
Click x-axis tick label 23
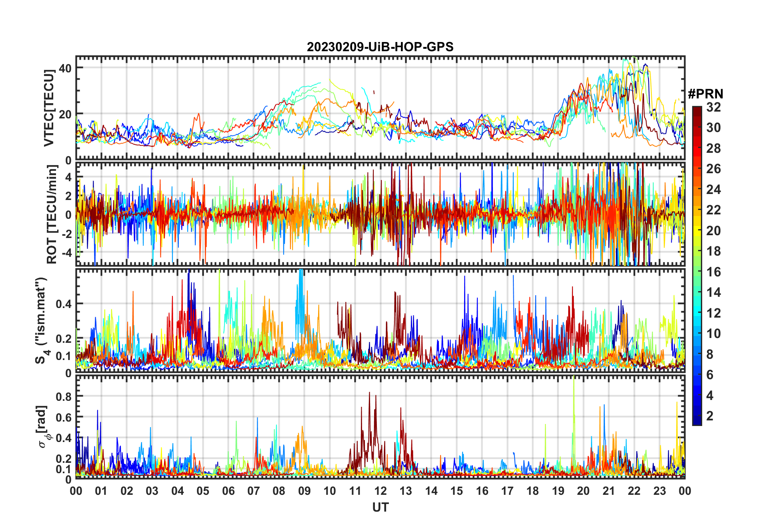coord(659,491)
